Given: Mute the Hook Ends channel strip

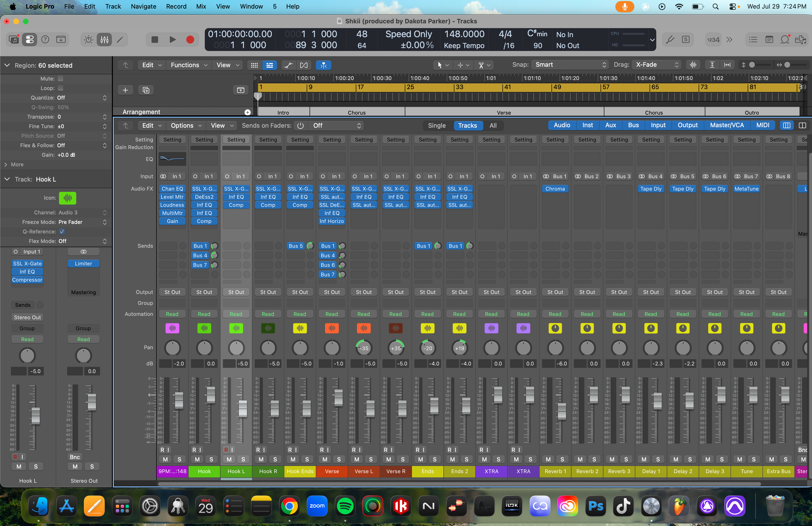Looking at the screenshot, I should pos(293,460).
